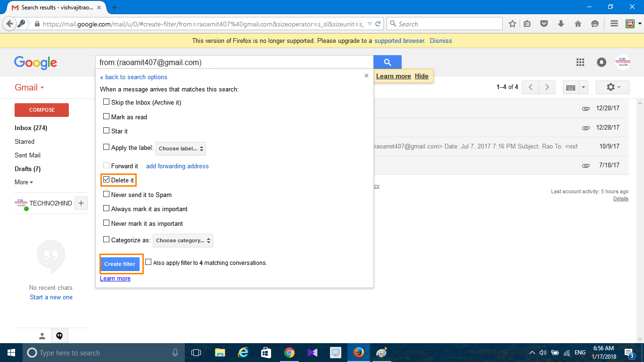The height and width of the screenshot is (362, 644).
Task: Click the Hangouts contacts person icon
Action: click(x=42, y=336)
